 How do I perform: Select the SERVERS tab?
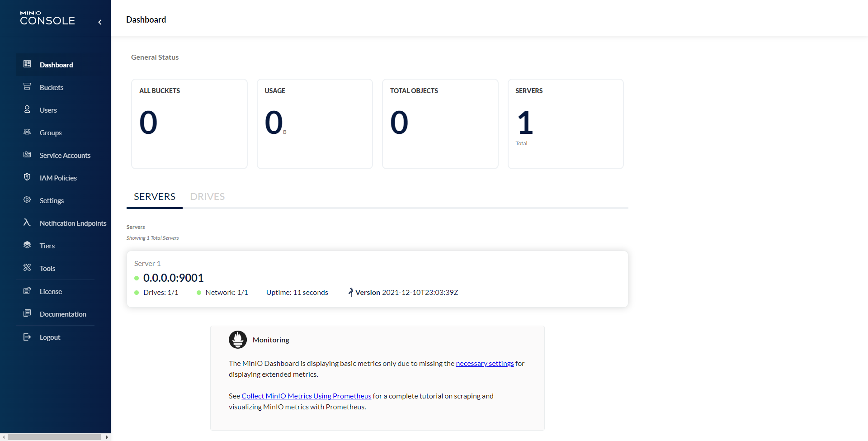155,197
